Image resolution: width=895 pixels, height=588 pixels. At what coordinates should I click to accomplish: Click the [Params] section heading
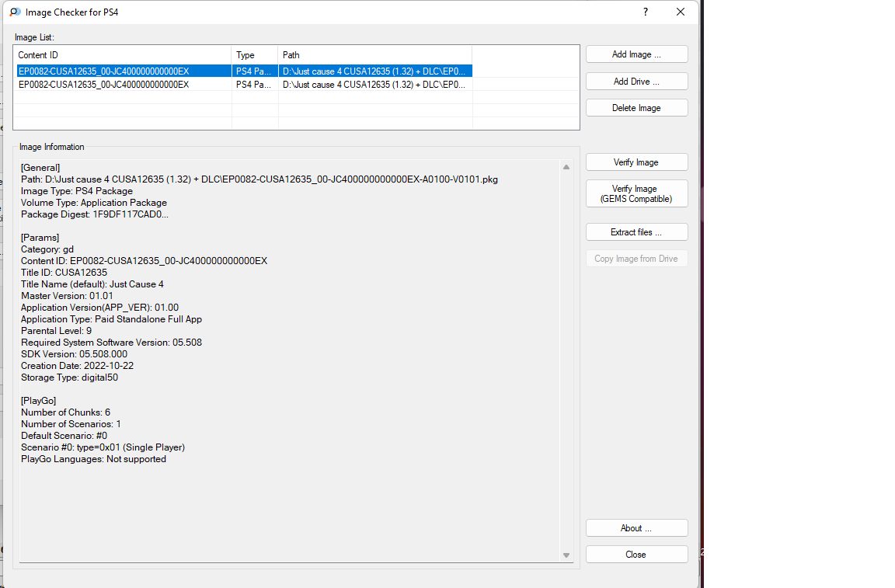[40, 238]
